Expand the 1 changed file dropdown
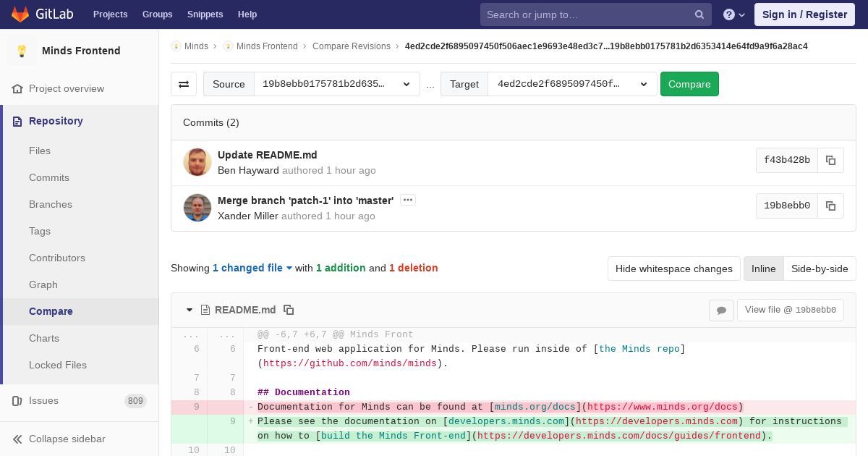This screenshot has height=456, width=868. point(252,268)
